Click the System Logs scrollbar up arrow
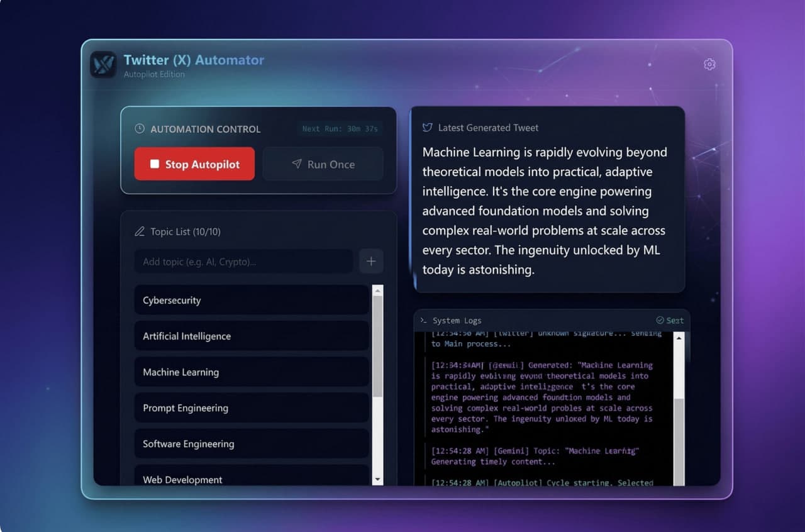 pyautogui.click(x=679, y=338)
